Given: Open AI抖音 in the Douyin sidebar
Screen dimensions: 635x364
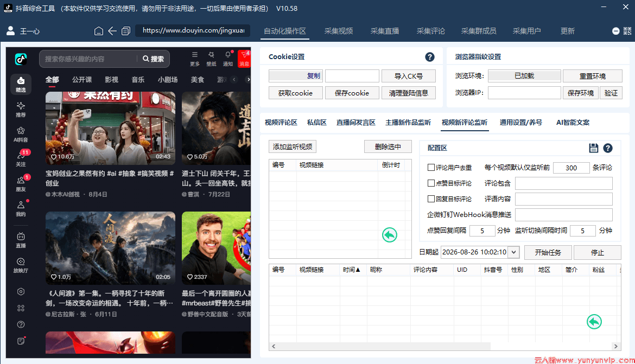Looking at the screenshot, I should (x=21, y=135).
